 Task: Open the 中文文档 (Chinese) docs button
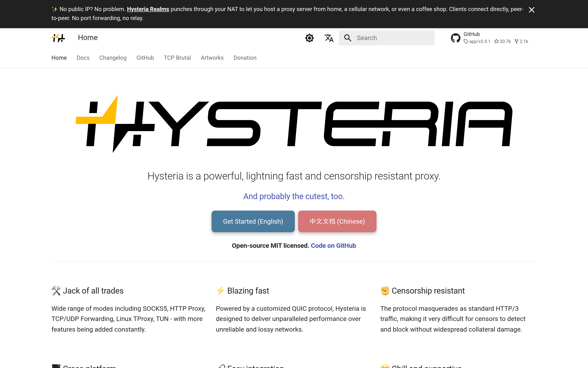[x=337, y=221]
